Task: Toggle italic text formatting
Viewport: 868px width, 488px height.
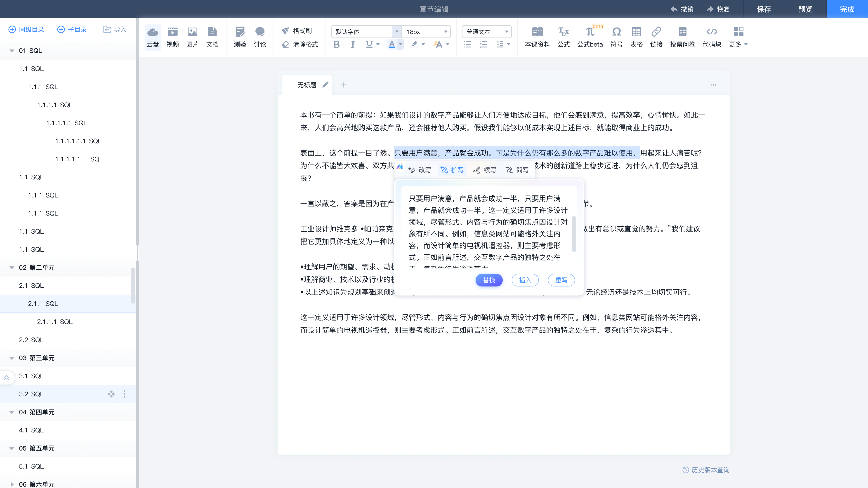Action: click(x=352, y=44)
